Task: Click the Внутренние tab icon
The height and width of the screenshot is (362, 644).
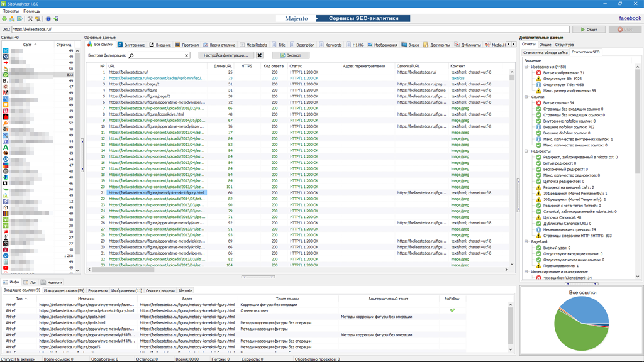Action: pos(120,45)
